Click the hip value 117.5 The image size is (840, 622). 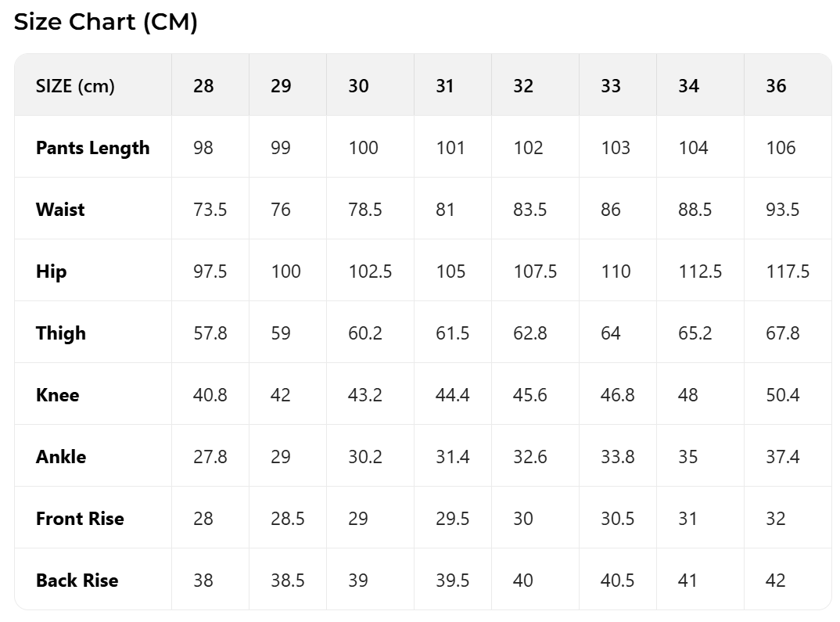coord(788,271)
